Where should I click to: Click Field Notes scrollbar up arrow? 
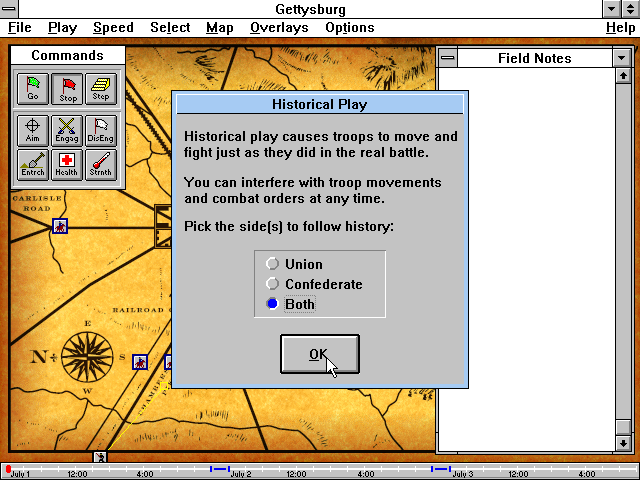(x=623, y=76)
